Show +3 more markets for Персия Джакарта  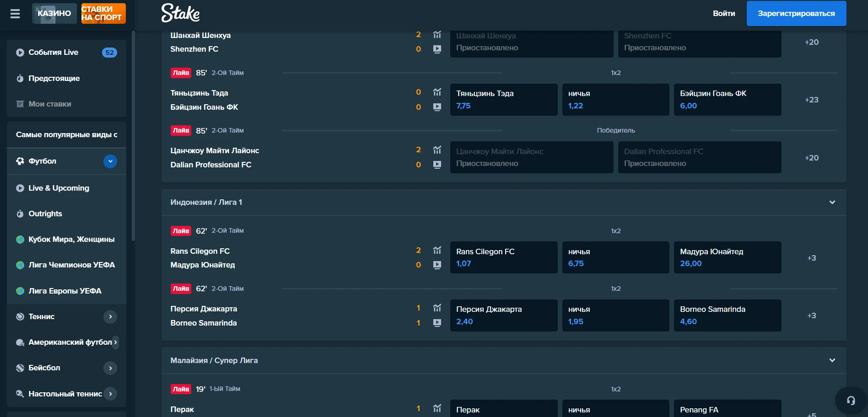click(812, 315)
